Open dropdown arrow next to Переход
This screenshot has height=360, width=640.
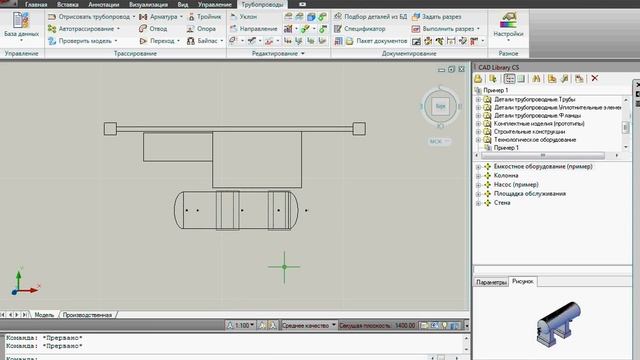(178, 41)
